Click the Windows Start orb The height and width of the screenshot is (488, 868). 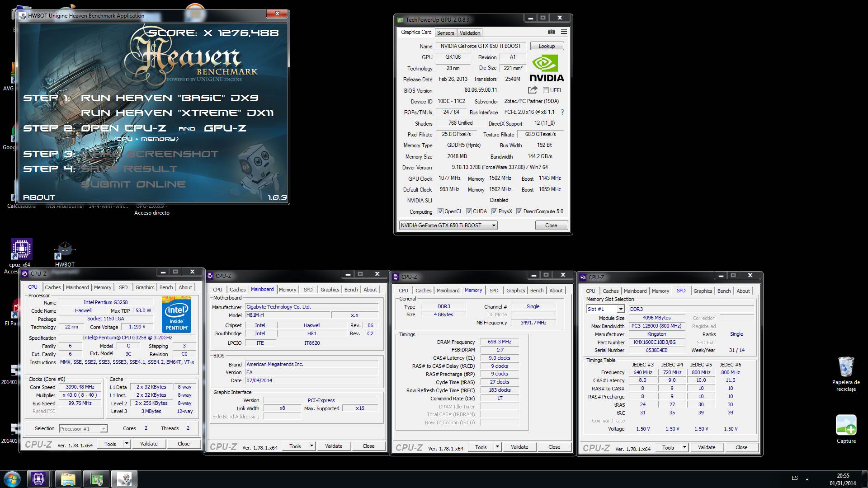tap(12, 479)
